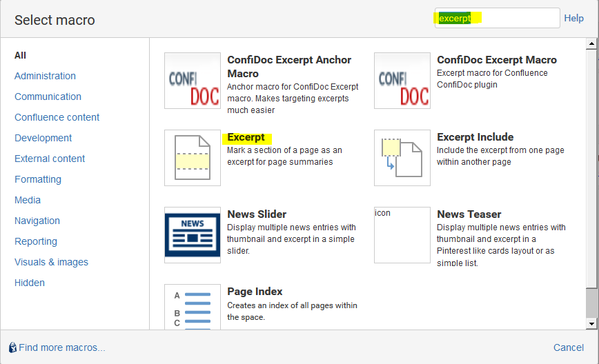Open the News Teaser placeholder icon
Screen dimensions: 599x364
pyautogui.click(x=402, y=235)
